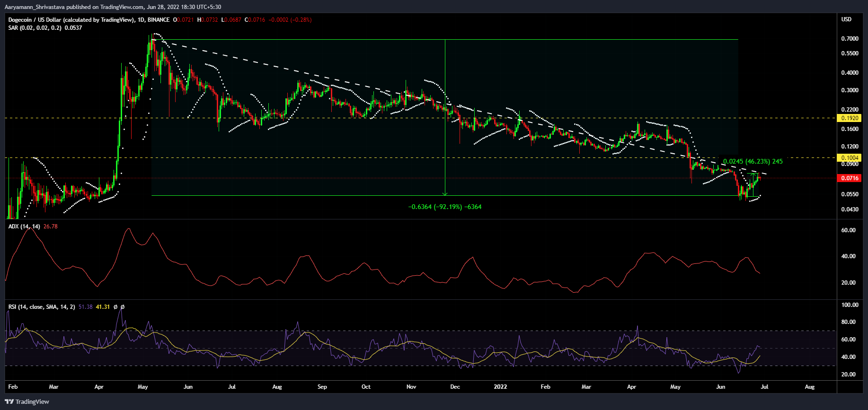This screenshot has height=410, width=868.
Task: Click the 0.7000 price axis label
Action: point(850,39)
